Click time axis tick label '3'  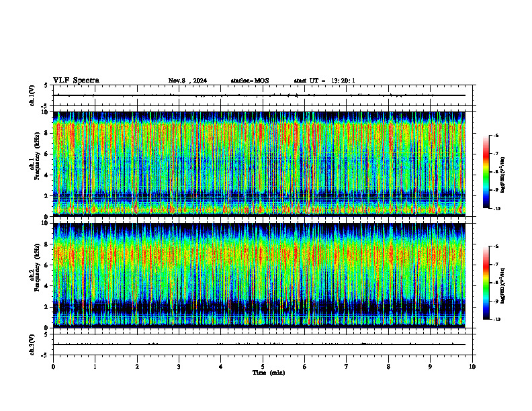click(x=179, y=367)
